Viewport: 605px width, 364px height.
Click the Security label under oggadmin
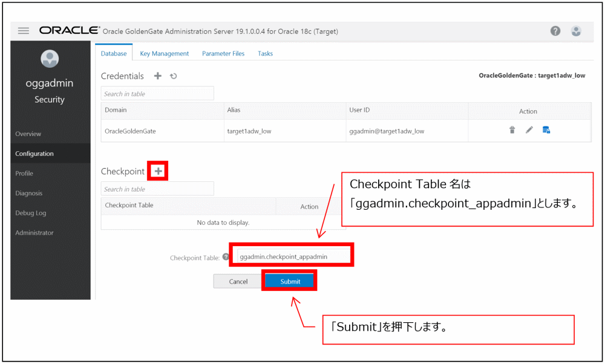50,100
